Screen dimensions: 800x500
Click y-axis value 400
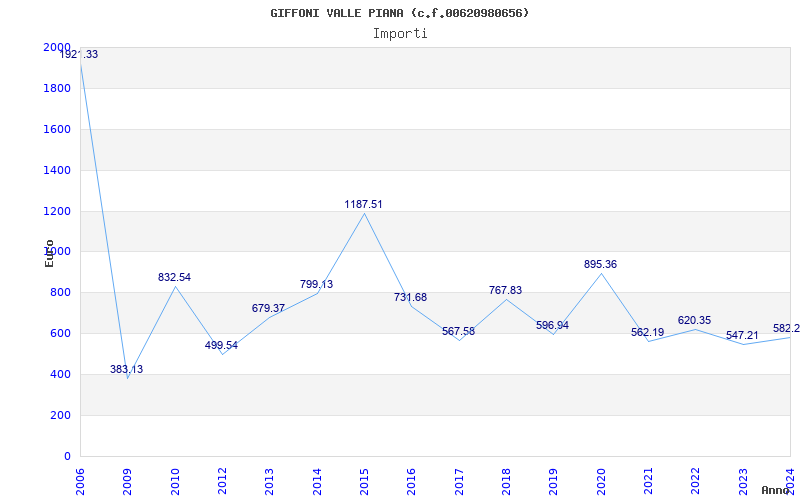[61, 374]
